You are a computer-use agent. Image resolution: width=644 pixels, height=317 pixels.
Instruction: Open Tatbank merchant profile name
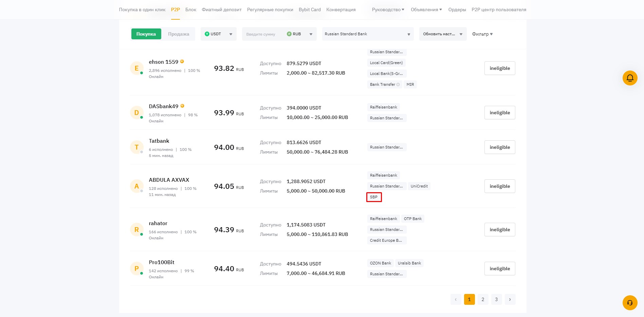(159, 141)
